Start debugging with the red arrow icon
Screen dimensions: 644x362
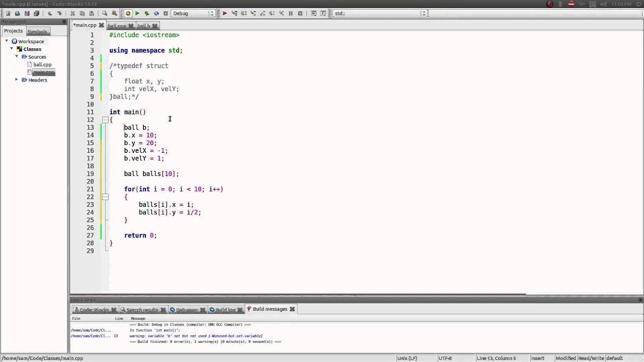pos(224,14)
